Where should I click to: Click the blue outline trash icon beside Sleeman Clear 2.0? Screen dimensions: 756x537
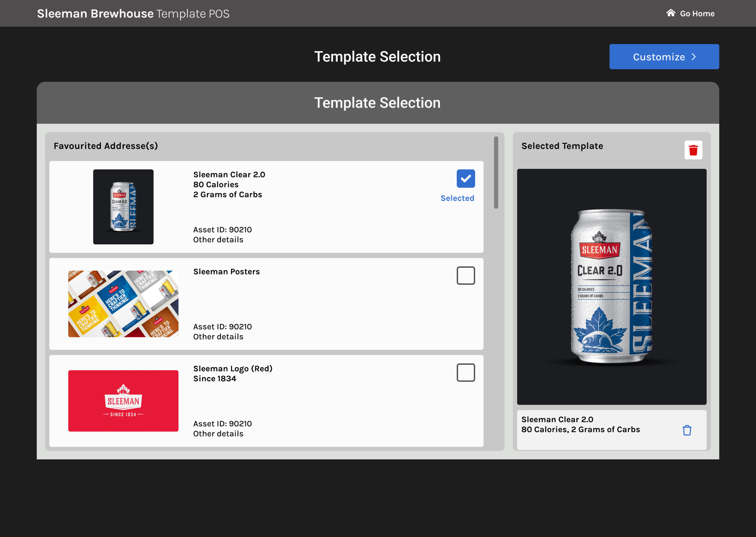(x=687, y=430)
